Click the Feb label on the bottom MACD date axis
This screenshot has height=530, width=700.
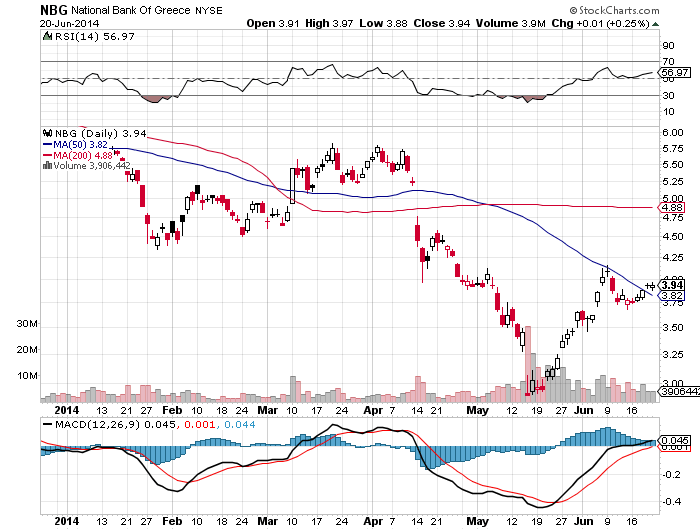pyautogui.click(x=172, y=521)
